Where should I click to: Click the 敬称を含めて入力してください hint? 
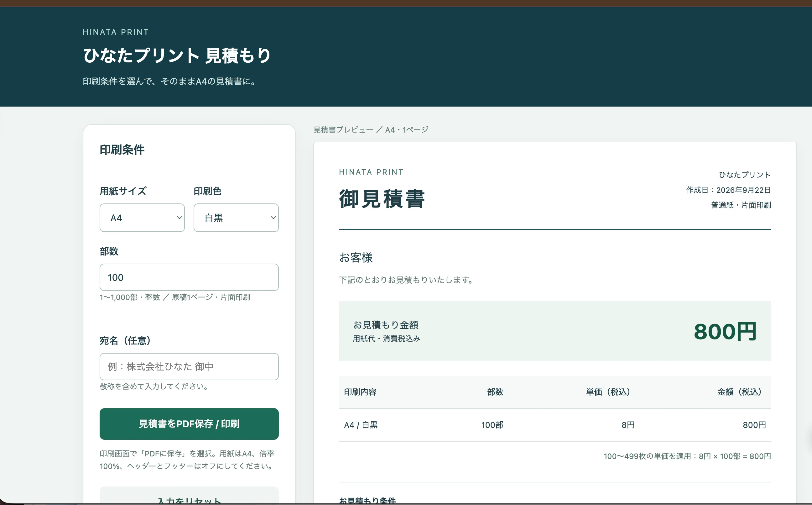click(154, 387)
